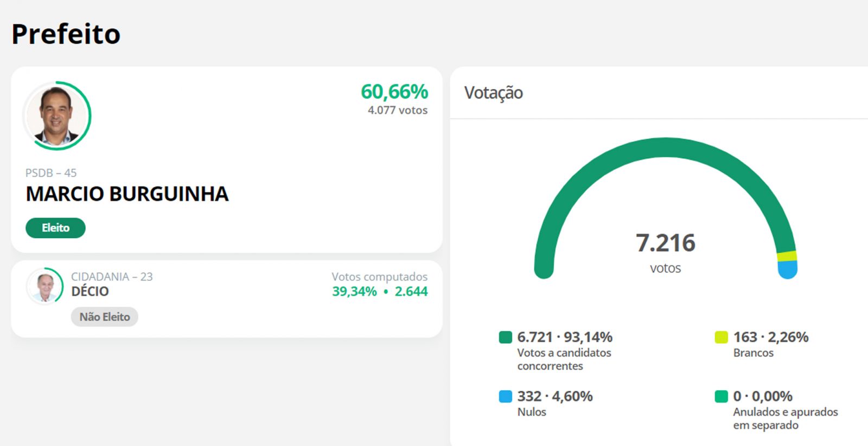868x446 pixels.
Task: Click the PSDB – 45 party label
Action: tap(51, 173)
